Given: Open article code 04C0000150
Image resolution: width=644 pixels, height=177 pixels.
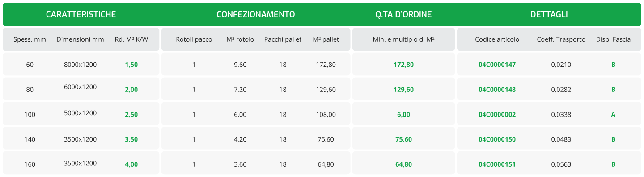Looking at the screenshot, I should pyautogui.click(x=497, y=139).
